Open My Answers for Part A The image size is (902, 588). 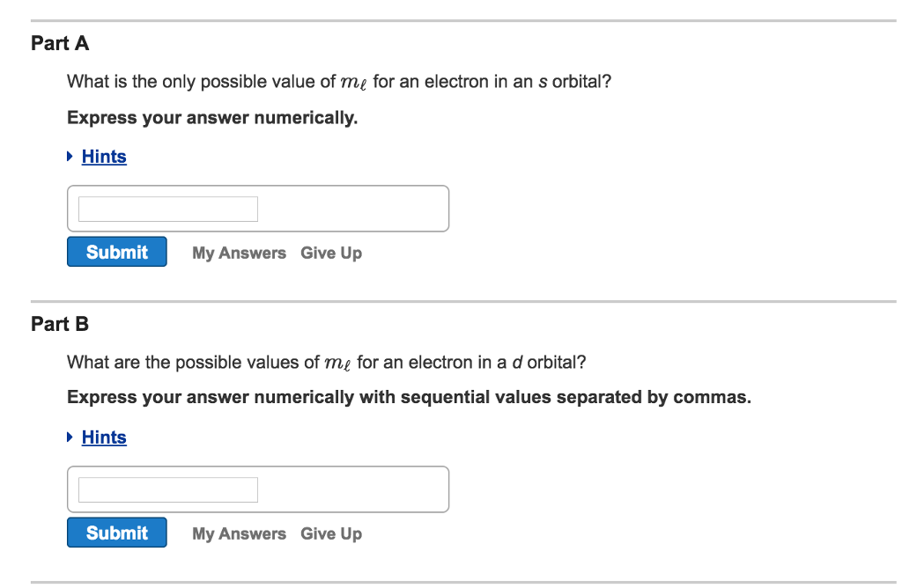[x=239, y=253]
